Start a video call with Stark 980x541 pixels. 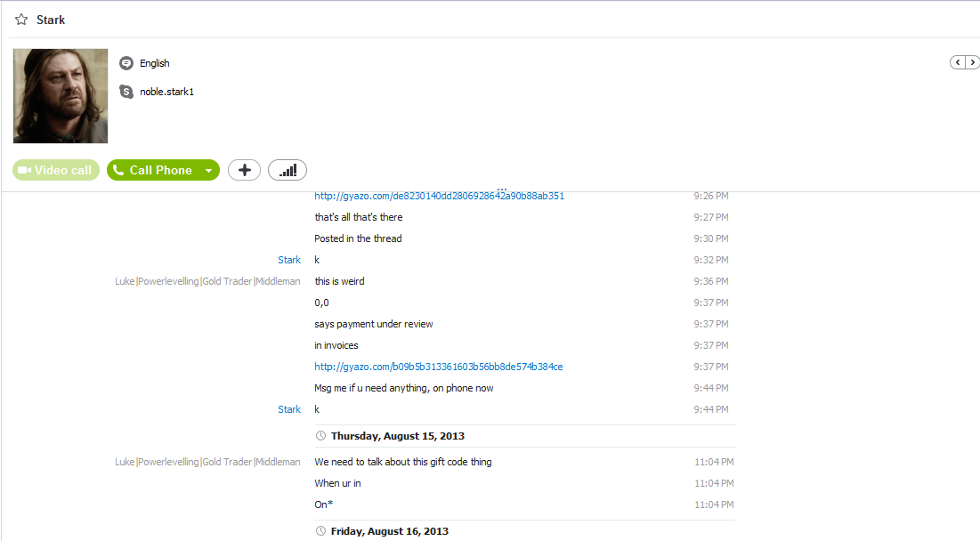pos(55,170)
